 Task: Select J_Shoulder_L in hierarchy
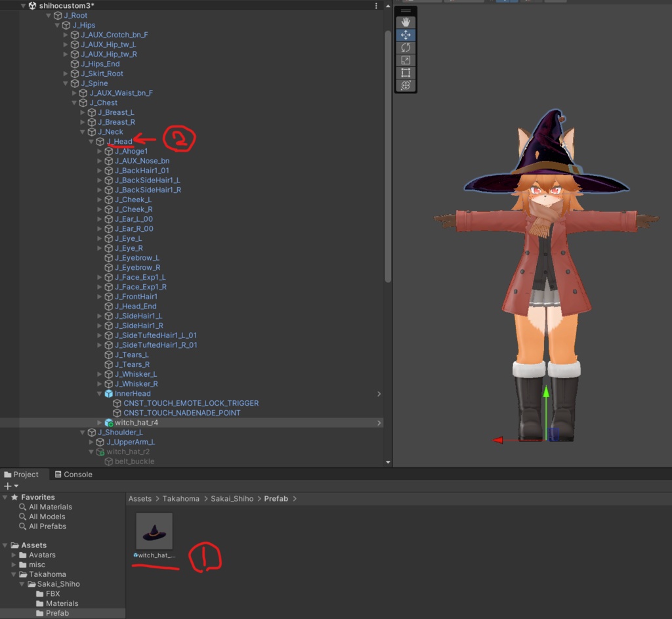click(121, 432)
